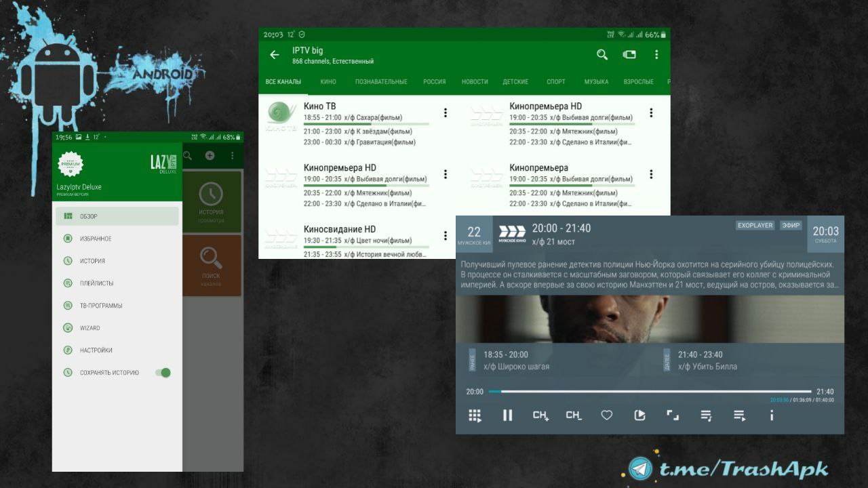
Task: Open the overflow menu in IPTV big toolbar
Action: pos(656,55)
